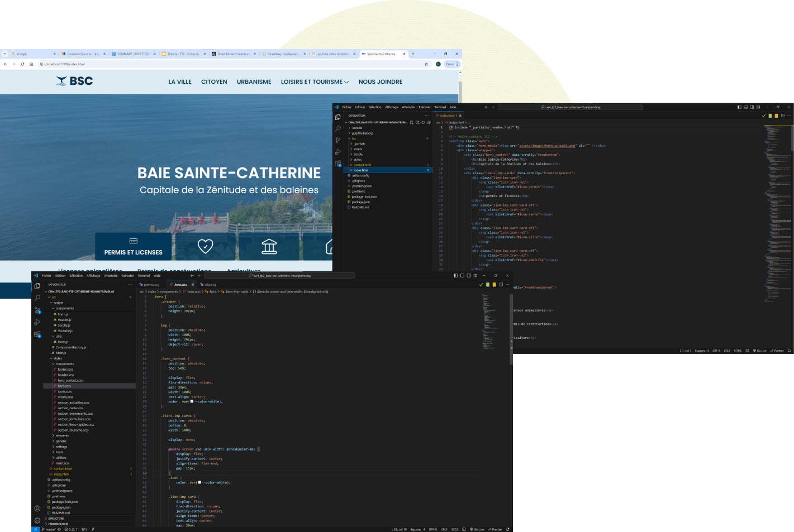794x532 pixels.
Task: Open Accounts icon in front VS Code window
Action: 37,509
